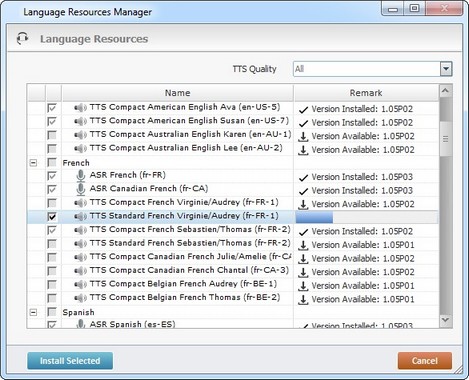Click the headset icon next to Language Resources

click(x=22, y=39)
